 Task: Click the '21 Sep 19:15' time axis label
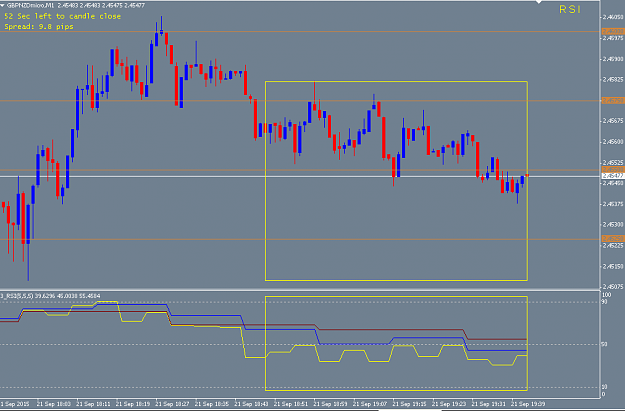pos(409,404)
